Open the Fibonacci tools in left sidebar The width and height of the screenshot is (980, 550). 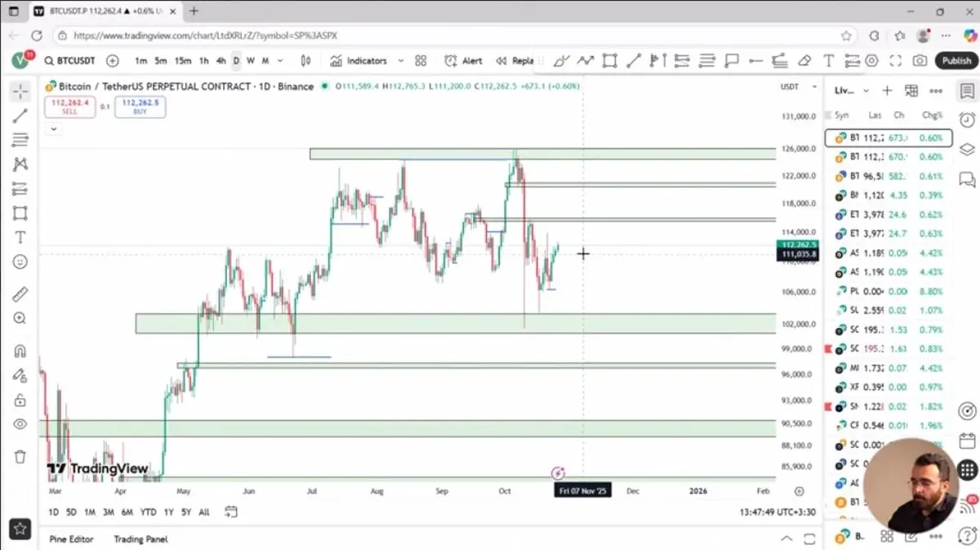click(20, 140)
